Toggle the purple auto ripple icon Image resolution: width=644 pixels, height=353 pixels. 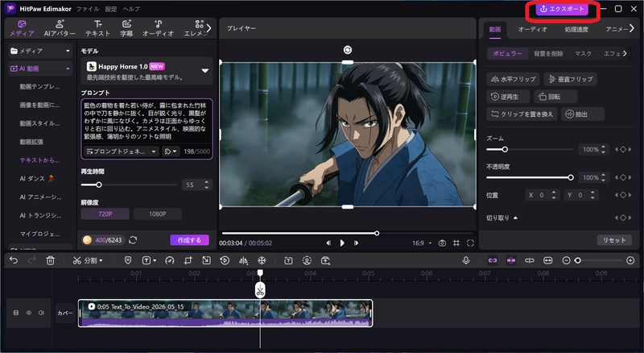coord(511,260)
